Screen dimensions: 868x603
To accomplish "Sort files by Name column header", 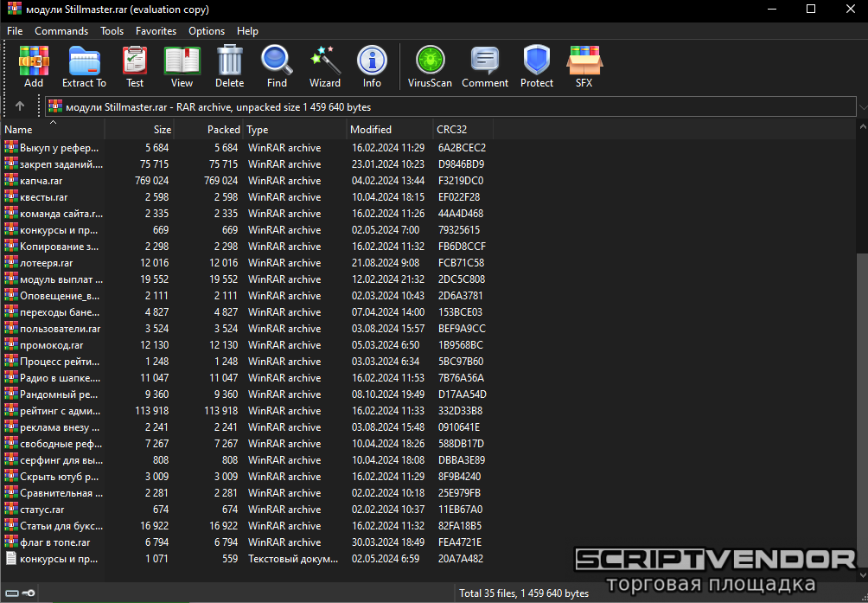I will tap(52, 130).
